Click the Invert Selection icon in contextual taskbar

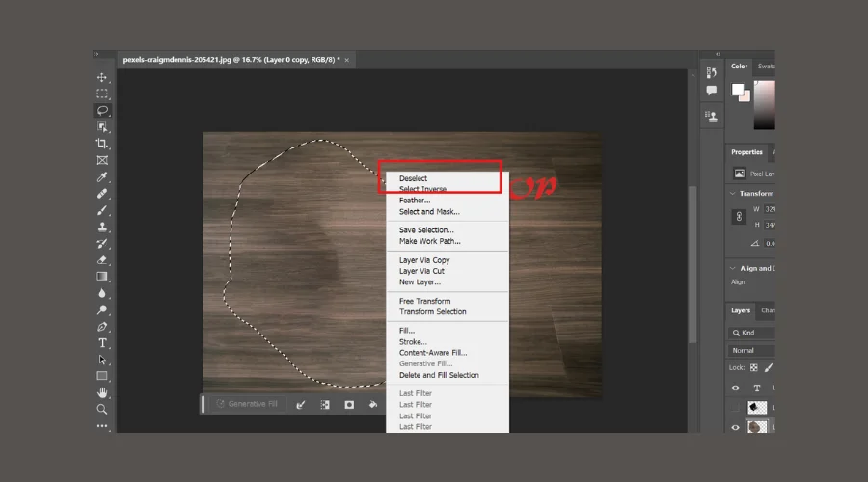325,405
